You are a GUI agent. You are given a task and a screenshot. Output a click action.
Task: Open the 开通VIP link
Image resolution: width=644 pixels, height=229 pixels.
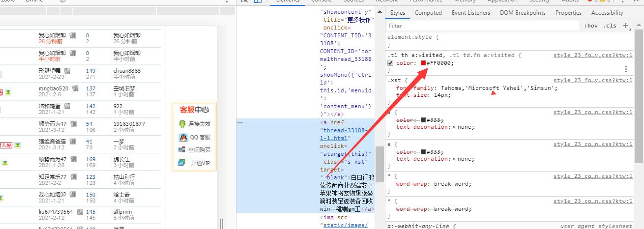[x=200, y=163]
